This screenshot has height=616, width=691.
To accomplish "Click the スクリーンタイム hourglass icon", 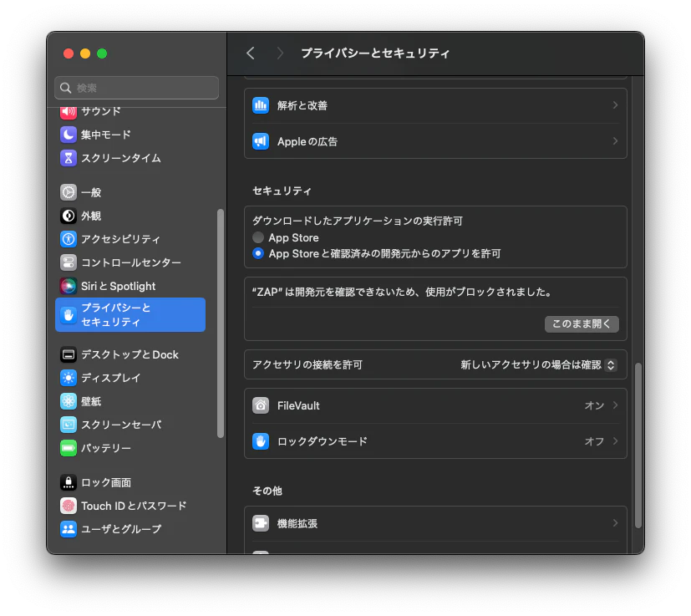I will (x=69, y=158).
